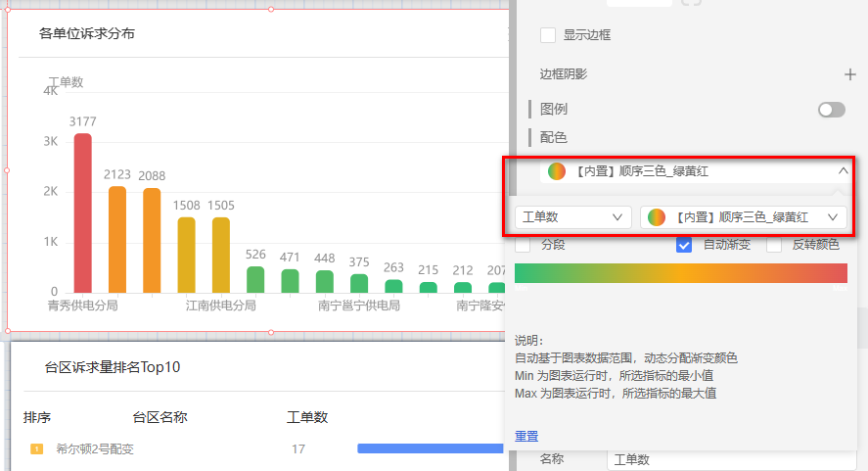Click the 名称 input field
The width and height of the screenshot is (868, 471).
pos(724,459)
